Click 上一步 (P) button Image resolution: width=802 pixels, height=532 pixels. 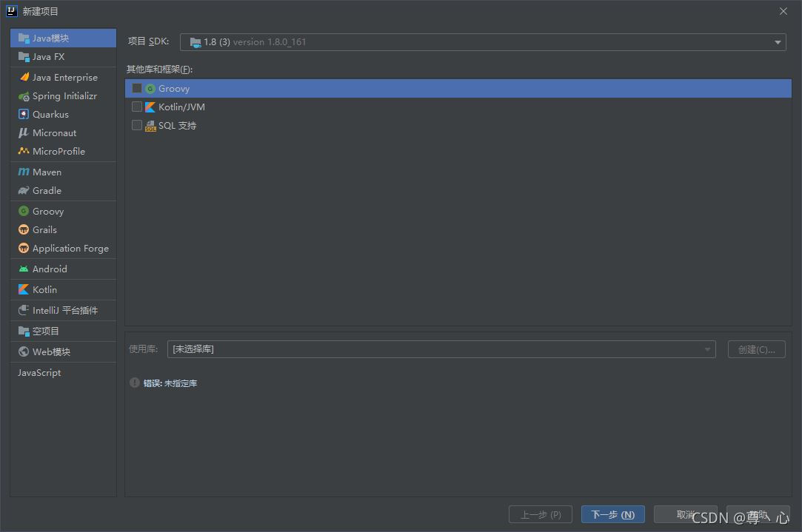click(541, 515)
